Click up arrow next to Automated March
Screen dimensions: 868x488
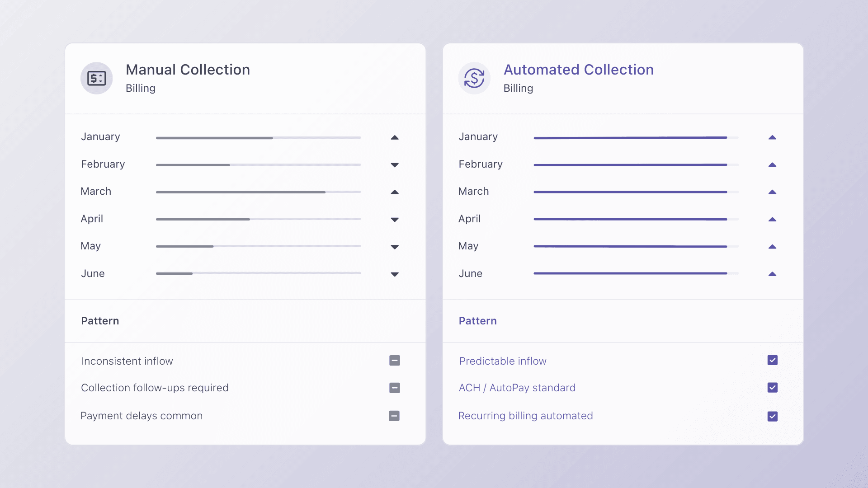coord(772,192)
